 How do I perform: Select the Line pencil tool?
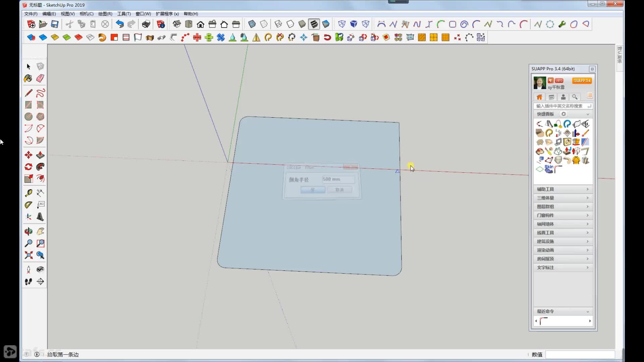(x=29, y=93)
